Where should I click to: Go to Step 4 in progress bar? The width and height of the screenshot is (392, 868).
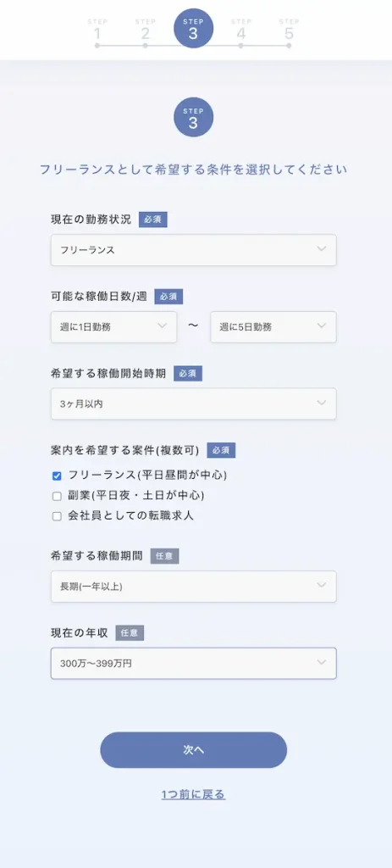coord(240,31)
